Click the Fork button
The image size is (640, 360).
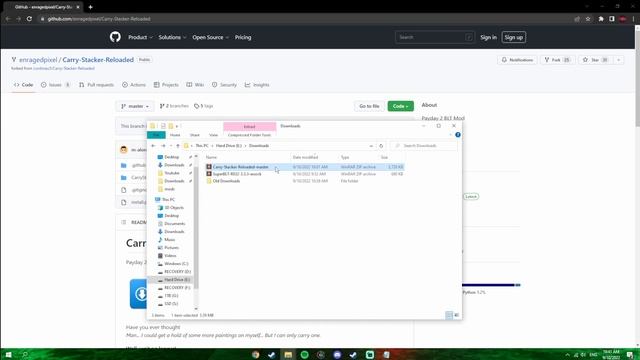557,60
